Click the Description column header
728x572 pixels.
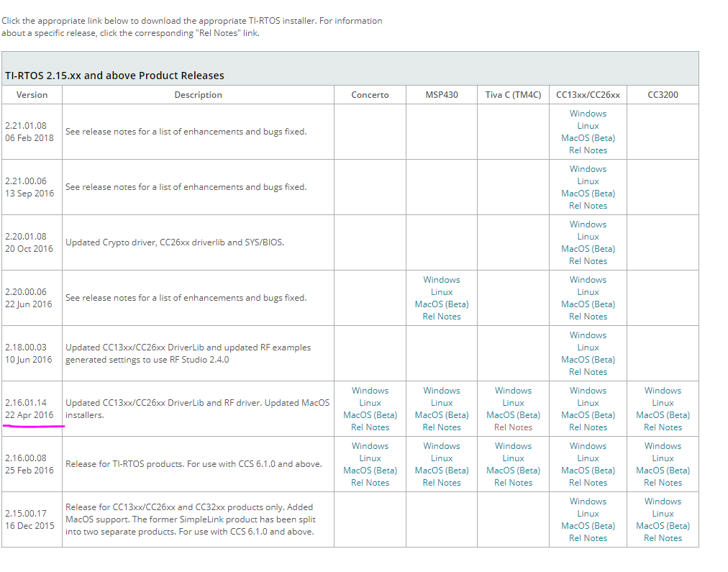click(x=199, y=95)
